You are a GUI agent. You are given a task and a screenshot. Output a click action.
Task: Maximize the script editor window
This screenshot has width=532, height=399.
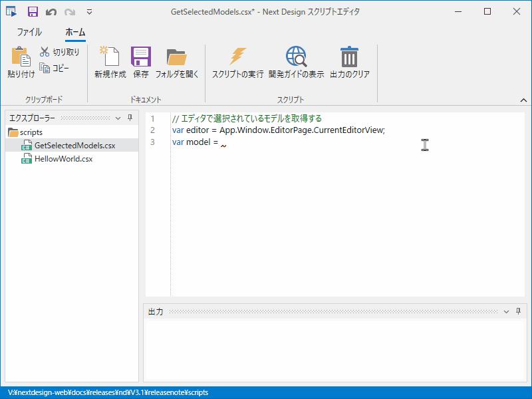[487, 11]
